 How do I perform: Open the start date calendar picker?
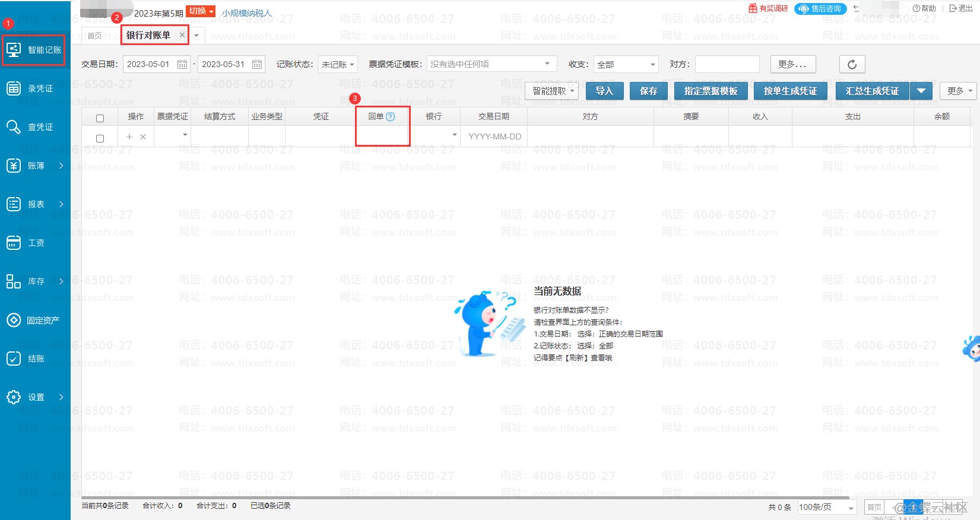(x=182, y=64)
